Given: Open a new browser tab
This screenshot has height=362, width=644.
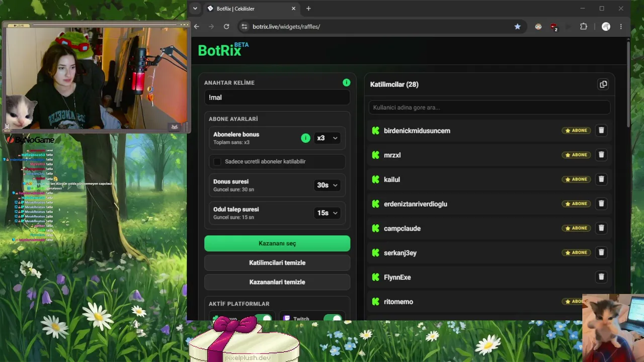Looking at the screenshot, I should tap(308, 9).
